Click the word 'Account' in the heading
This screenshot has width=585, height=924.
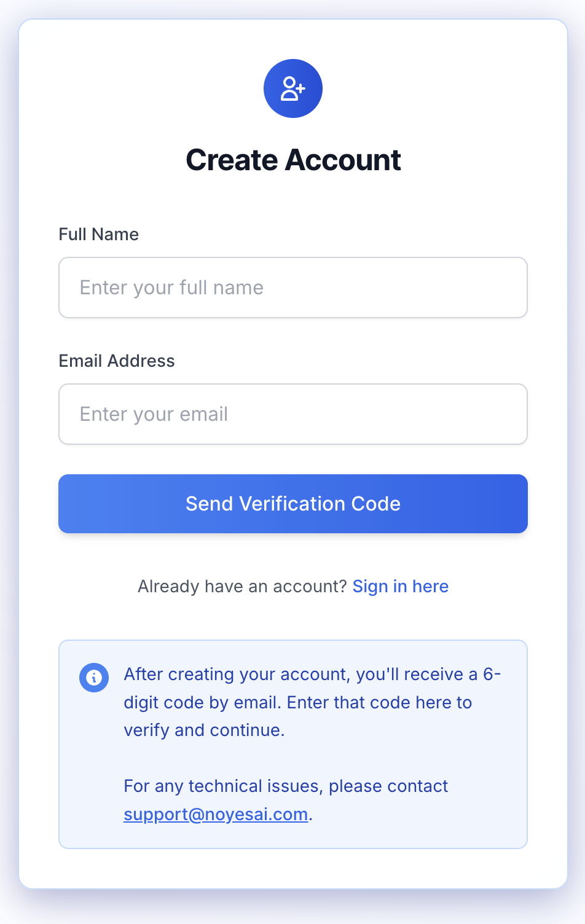(343, 160)
